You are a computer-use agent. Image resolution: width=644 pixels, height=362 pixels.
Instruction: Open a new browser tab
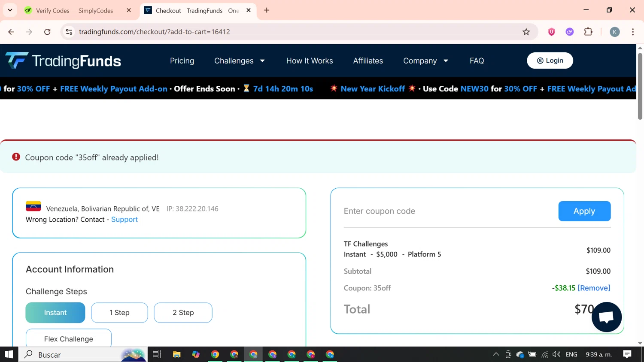(267, 10)
